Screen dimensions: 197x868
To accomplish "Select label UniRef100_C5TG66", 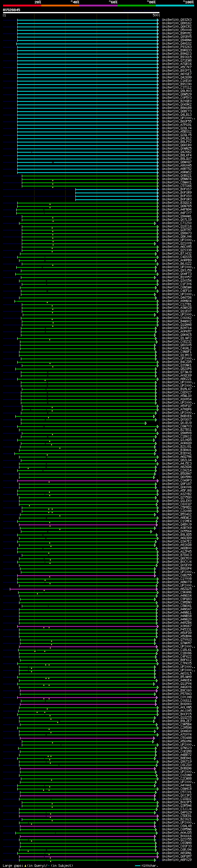I will [177, 186].
